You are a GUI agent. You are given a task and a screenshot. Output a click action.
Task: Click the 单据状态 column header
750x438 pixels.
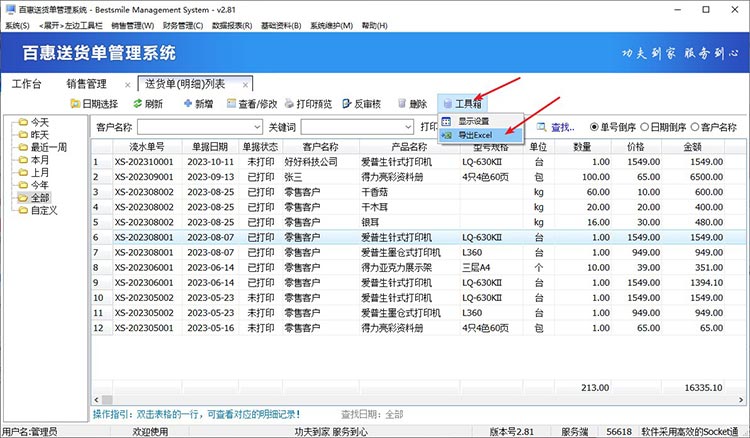(260, 147)
